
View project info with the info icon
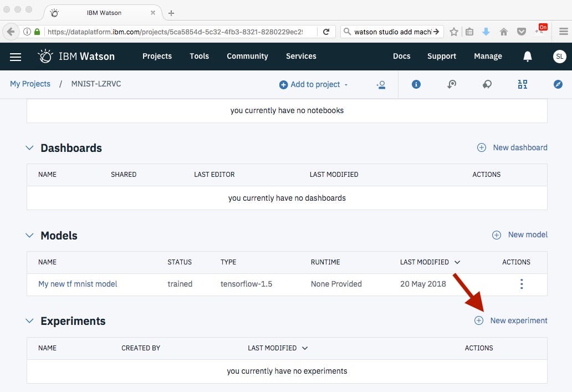click(x=416, y=84)
